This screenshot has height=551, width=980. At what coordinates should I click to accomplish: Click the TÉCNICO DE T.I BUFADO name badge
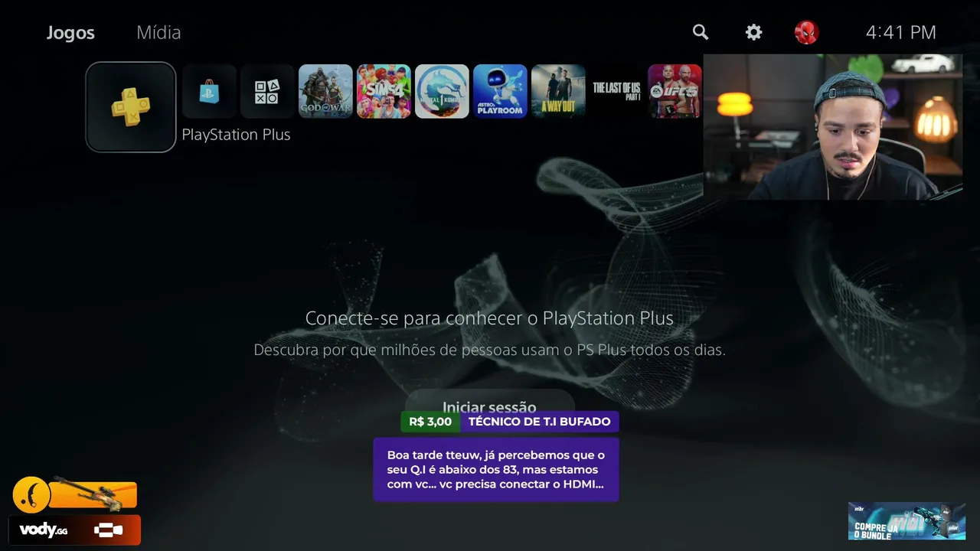point(540,422)
